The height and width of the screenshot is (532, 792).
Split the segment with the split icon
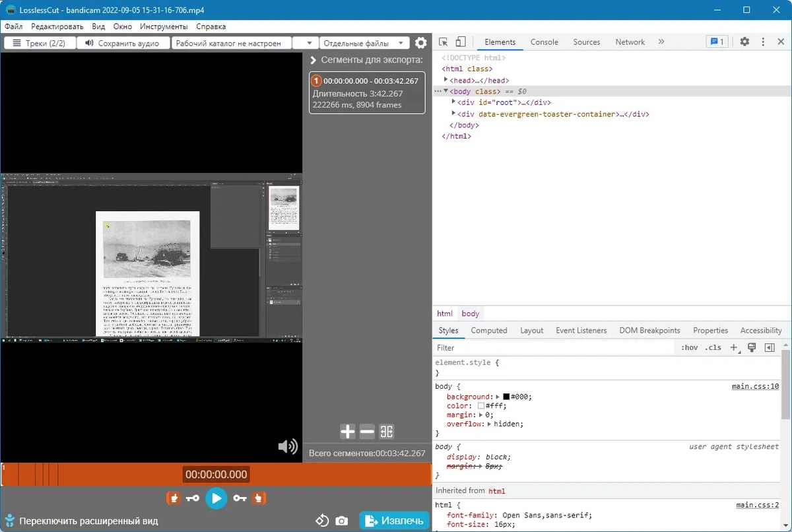point(387,432)
